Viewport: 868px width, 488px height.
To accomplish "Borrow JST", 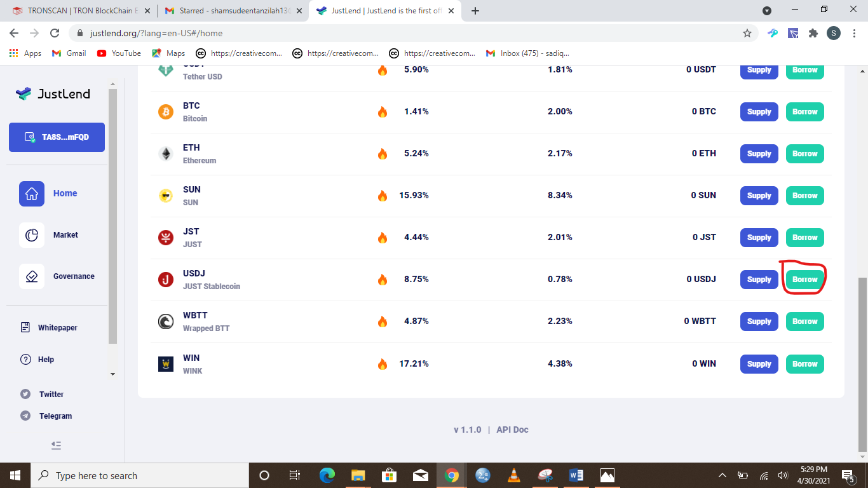I will (805, 238).
